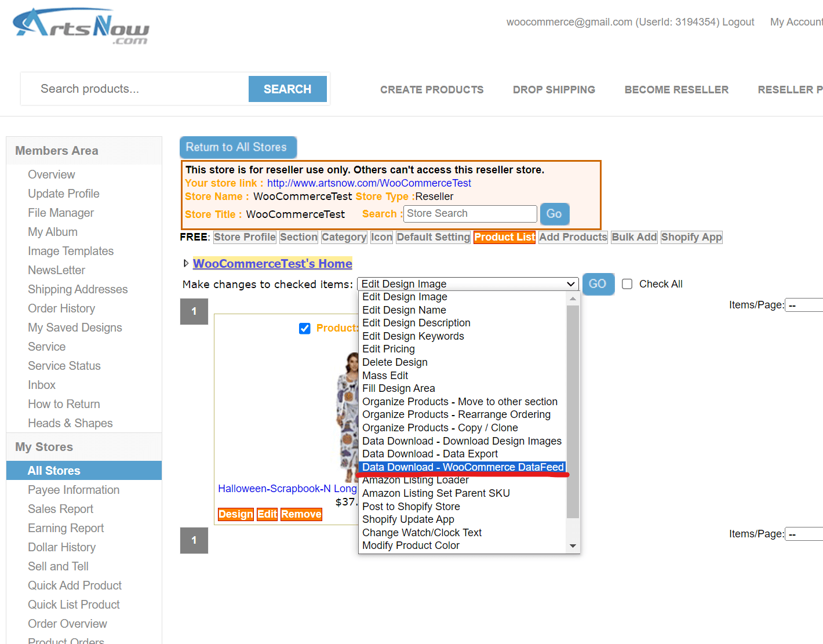823x644 pixels.
Task: Open the Section tab
Action: 298,237
